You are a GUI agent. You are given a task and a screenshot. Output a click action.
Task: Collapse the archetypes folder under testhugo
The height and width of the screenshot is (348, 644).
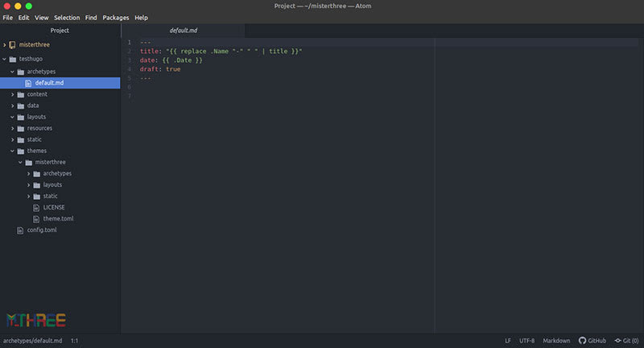[x=12, y=72]
